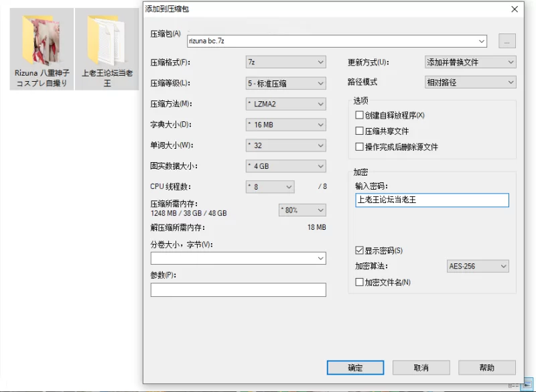
Task: Click the browse button next to archive path
Action: [507, 42]
